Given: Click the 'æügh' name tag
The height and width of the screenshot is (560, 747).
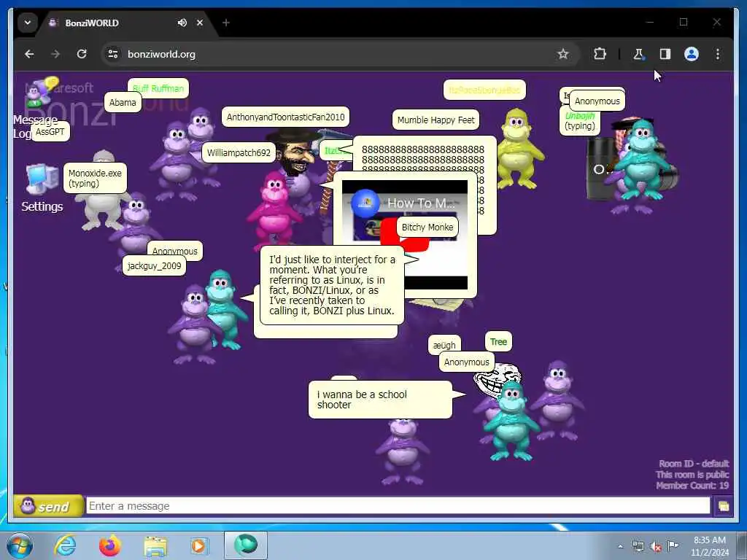Looking at the screenshot, I should (x=444, y=345).
